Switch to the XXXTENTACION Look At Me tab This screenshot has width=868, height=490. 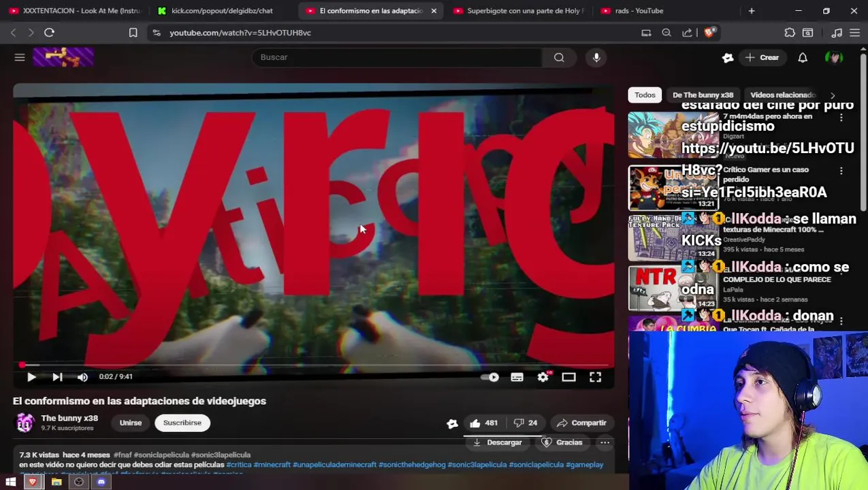tap(75, 11)
